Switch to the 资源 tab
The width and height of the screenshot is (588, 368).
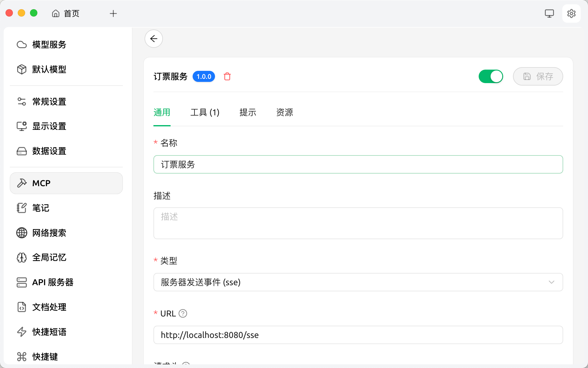285,113
